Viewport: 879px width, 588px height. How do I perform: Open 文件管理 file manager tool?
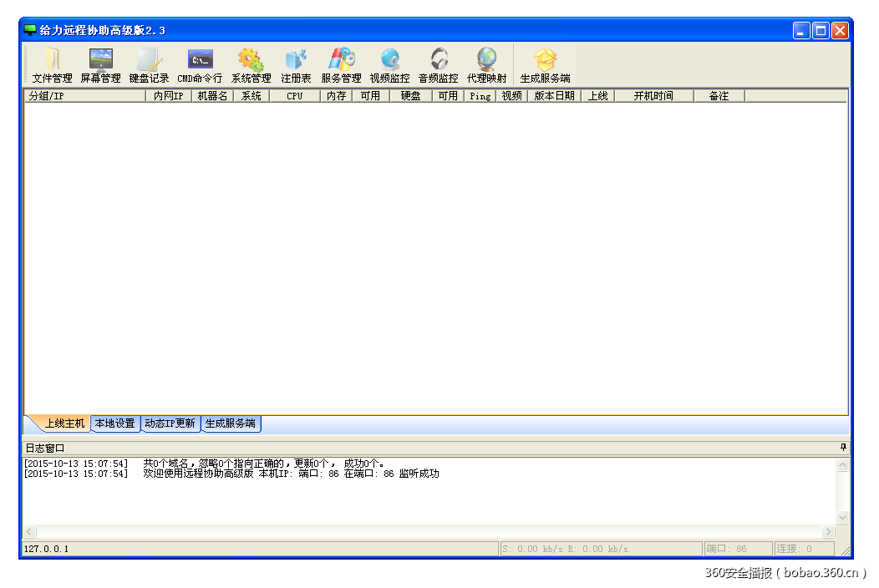coord(52,65)
